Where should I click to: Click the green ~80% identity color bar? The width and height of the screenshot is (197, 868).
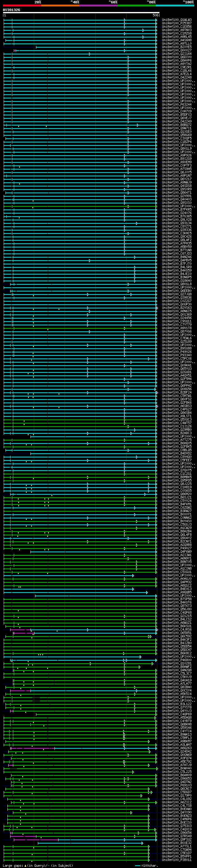137,6
